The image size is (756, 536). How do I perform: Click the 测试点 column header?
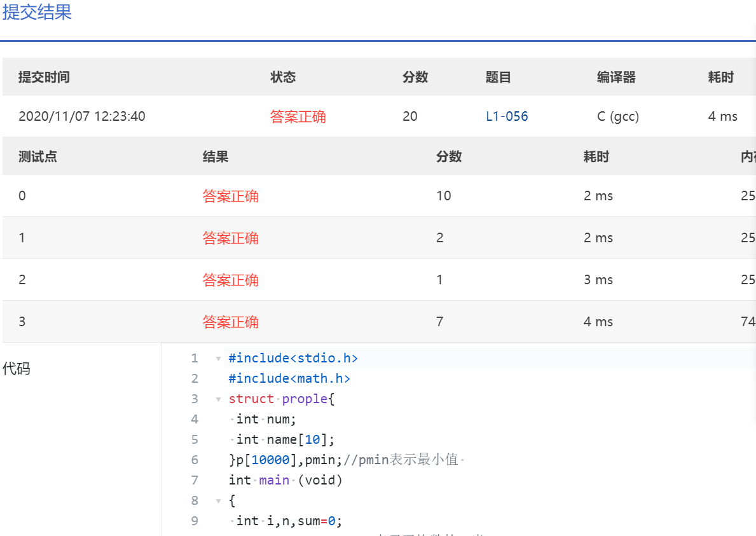pyautogui.click(x=38, y=157)
